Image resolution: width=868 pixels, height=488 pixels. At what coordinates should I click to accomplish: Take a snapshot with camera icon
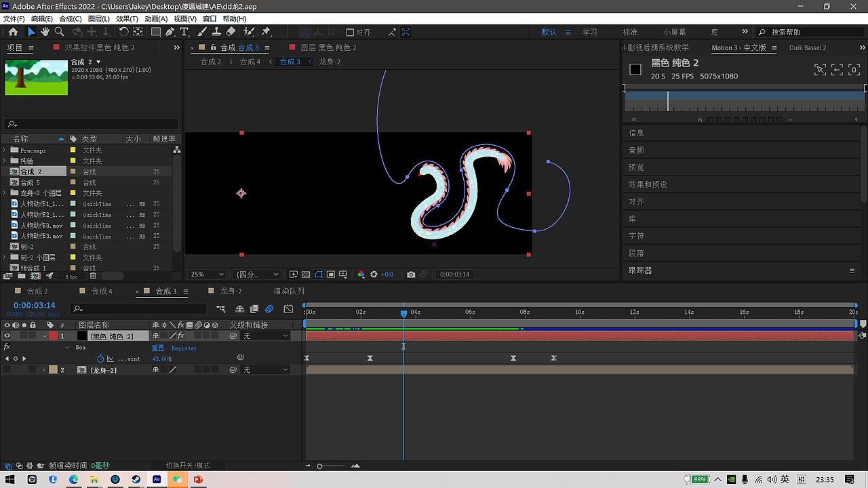tap(411, 274)
